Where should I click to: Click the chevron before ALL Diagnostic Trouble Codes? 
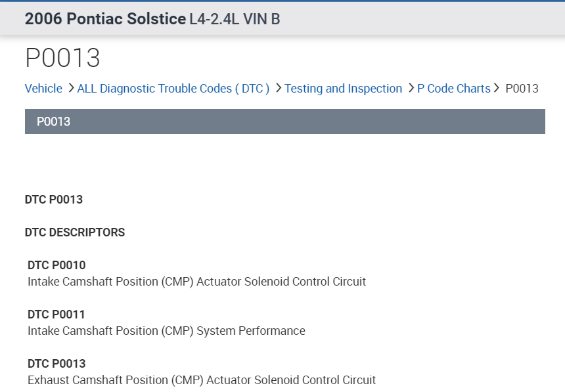coord(71,88)
